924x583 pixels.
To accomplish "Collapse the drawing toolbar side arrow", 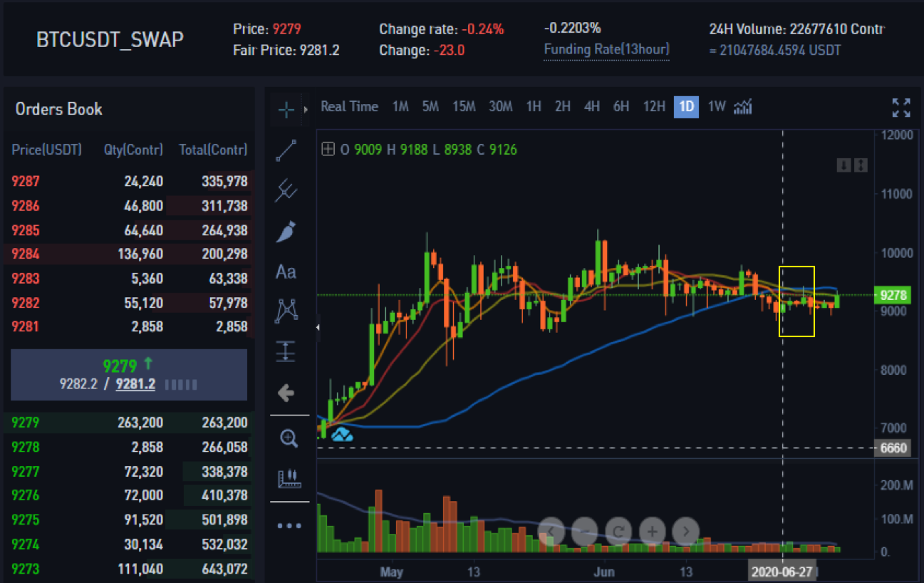I will point(318,327).
